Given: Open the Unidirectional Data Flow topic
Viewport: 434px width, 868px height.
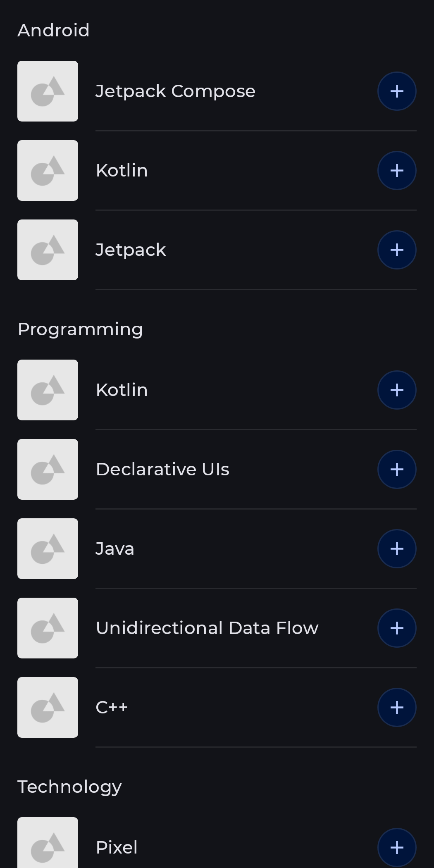Looking at the screenshot, I should point(207,628).
